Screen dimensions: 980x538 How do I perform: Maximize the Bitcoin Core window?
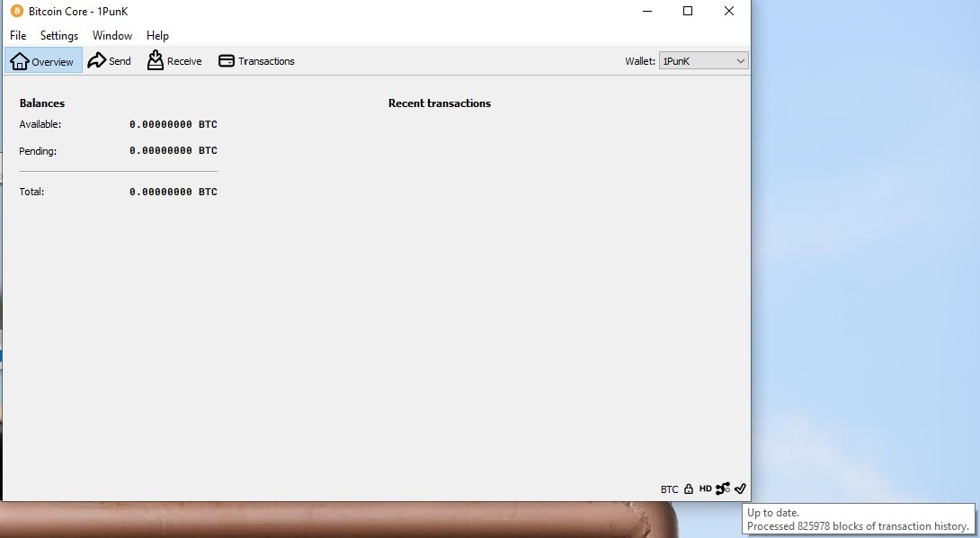click(688, 12)
